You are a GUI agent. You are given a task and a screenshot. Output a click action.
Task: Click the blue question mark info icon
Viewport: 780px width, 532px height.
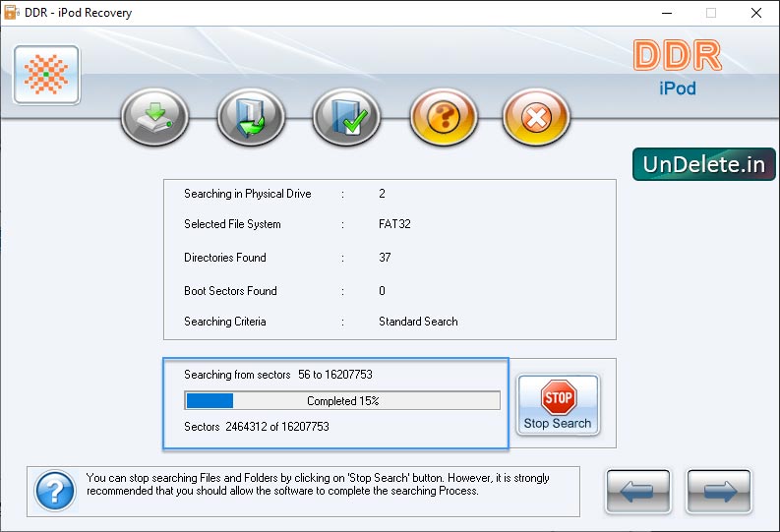55,492
